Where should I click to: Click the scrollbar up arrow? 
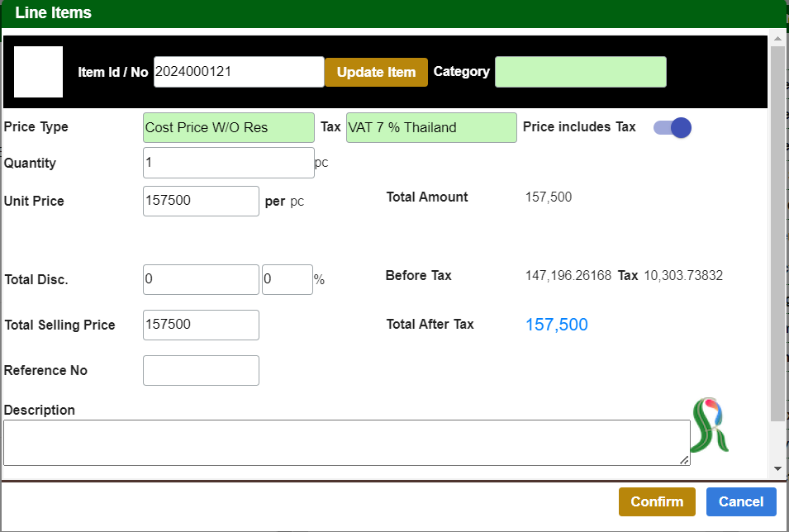coord(777,40)
